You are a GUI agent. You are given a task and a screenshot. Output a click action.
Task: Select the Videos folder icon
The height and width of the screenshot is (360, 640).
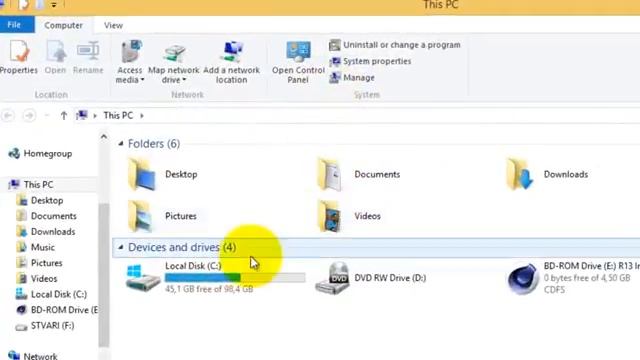330,216
